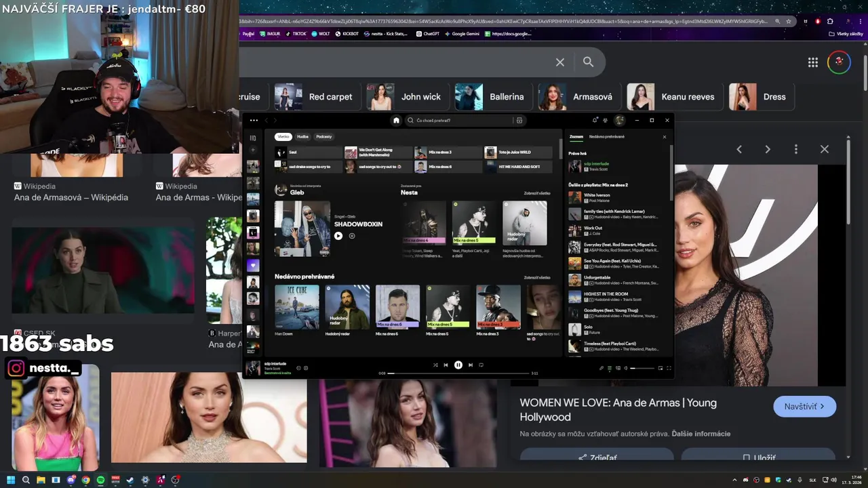
Task: Go to Spotify home via the house icon
Action: click(397, 120)
